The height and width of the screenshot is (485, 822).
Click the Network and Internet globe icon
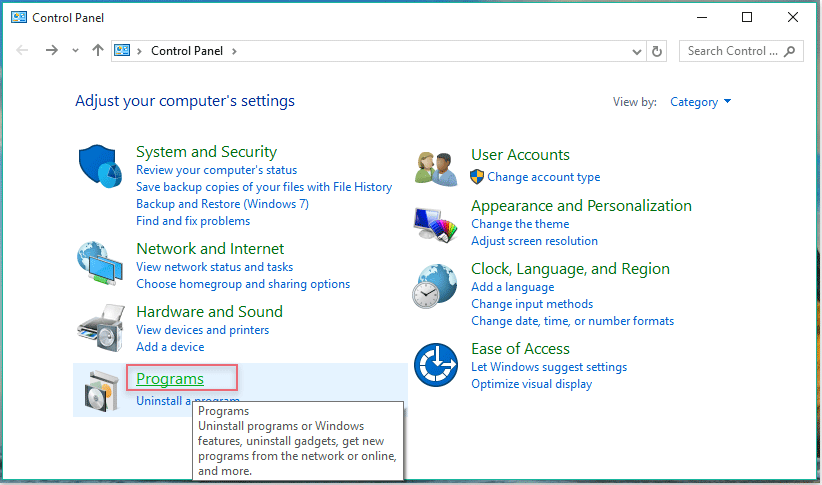tap(99, 265)
